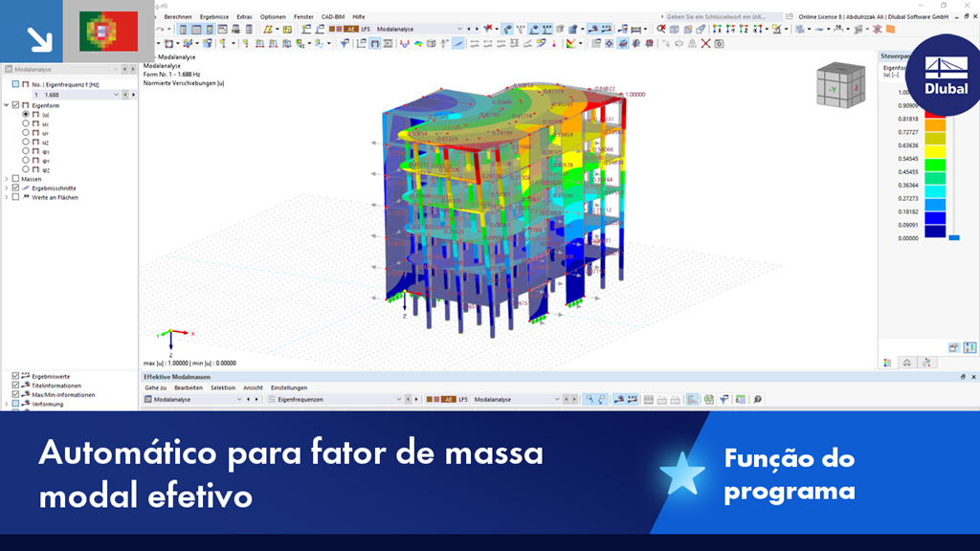
Task: Collapse the Eigenform tree branch
Action: (6, 104)
